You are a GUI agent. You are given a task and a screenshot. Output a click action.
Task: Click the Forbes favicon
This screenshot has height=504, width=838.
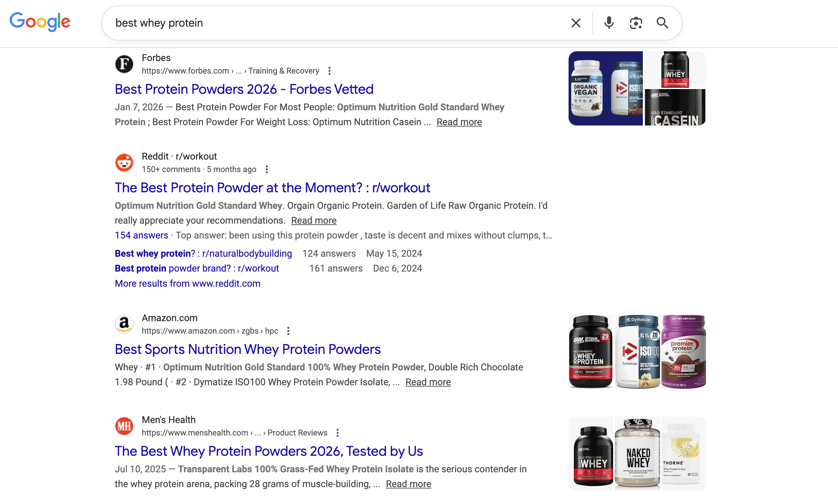click(x=124, y=64)
